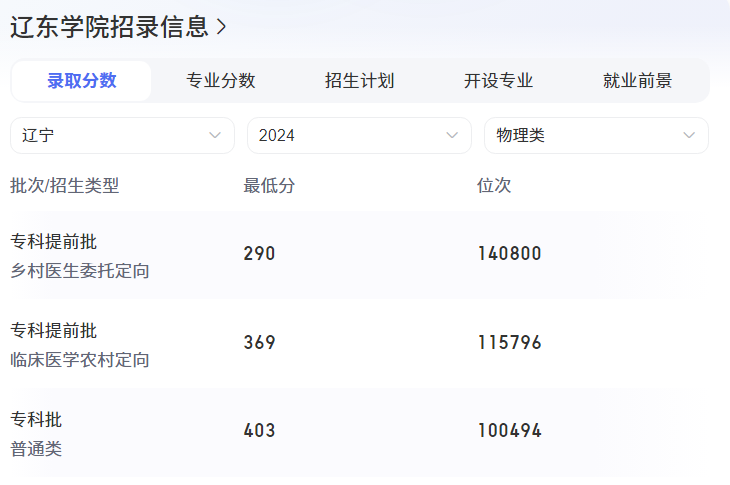Screen dimensions: 730x485
Task: Click the minimum score 403
Action: click(x=259, y=431)
